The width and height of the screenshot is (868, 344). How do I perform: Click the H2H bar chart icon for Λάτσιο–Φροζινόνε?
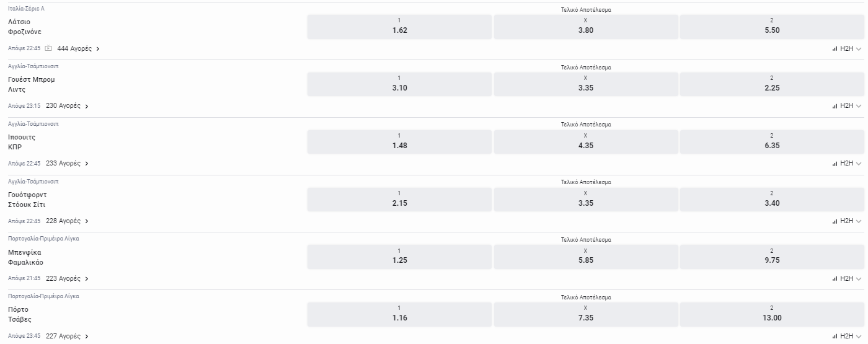tap(835, 48)
